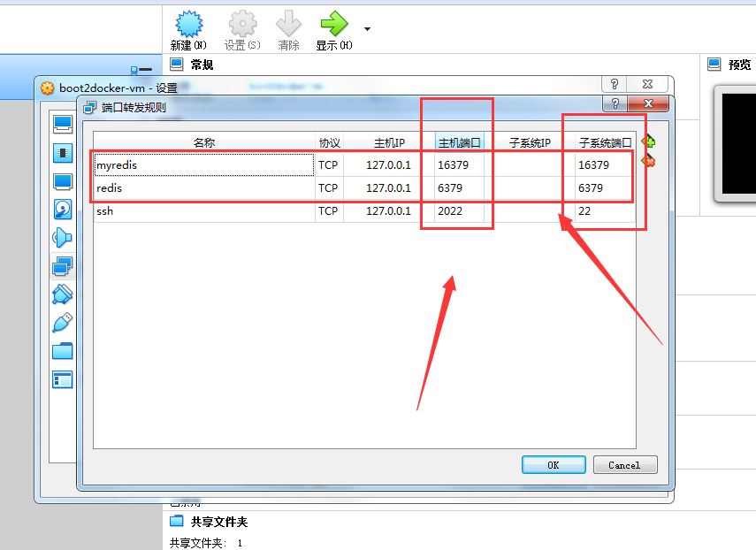
Task: Click help button of 端口转发规则 dialog
Action: point(615,103)
